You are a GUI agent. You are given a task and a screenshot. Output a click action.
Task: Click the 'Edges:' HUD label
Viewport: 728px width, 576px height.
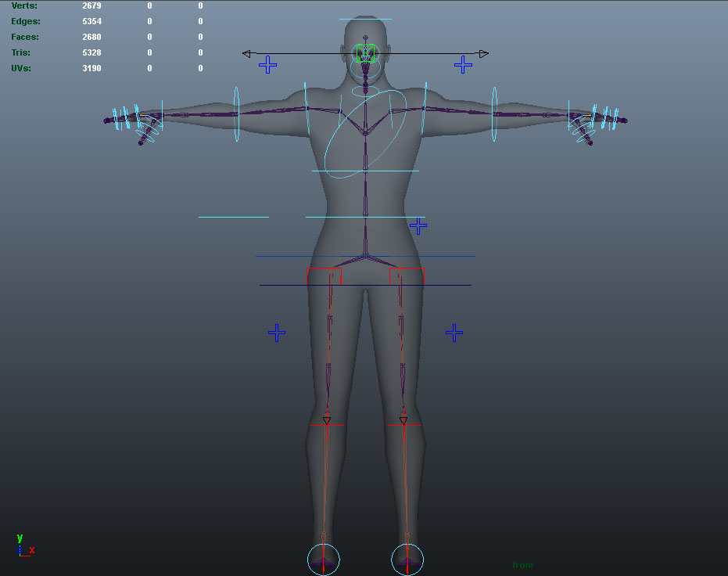(26, 21)
